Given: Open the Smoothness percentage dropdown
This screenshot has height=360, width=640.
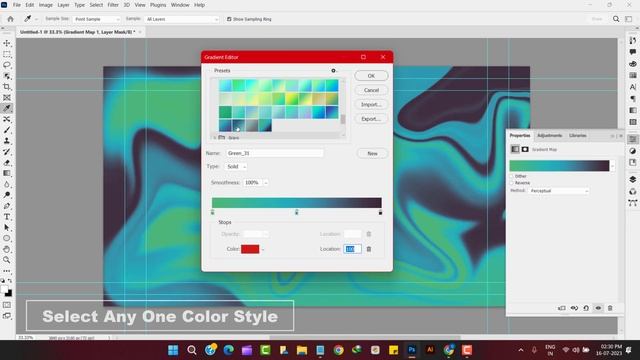Looking at the screenshot, I should pyautogui.click(x=266, y=183).
